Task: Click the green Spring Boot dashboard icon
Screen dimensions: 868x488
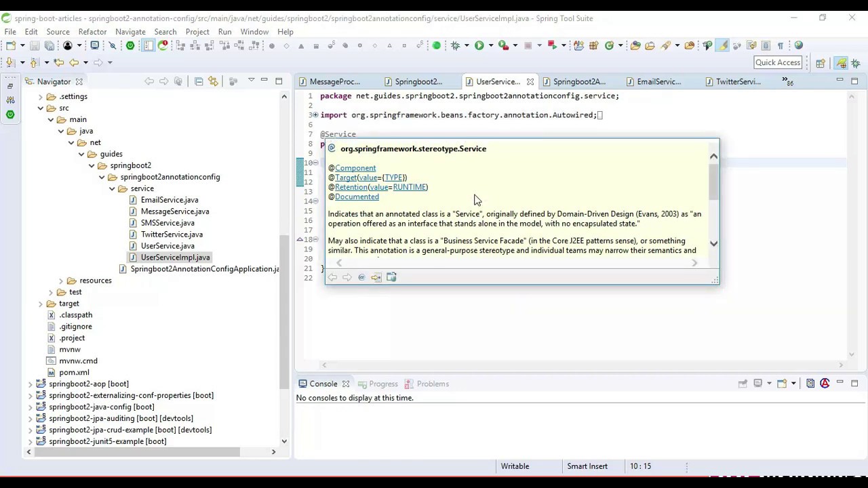Action: tap(130, 45)
